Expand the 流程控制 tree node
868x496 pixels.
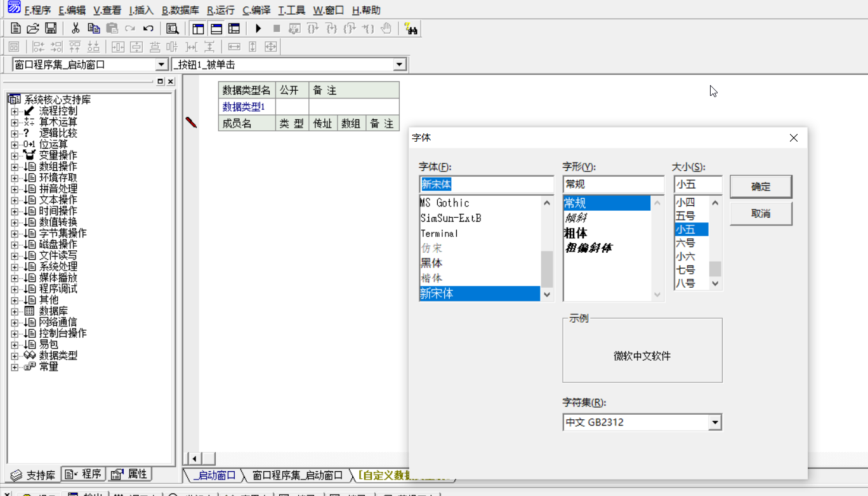point(15,111)
